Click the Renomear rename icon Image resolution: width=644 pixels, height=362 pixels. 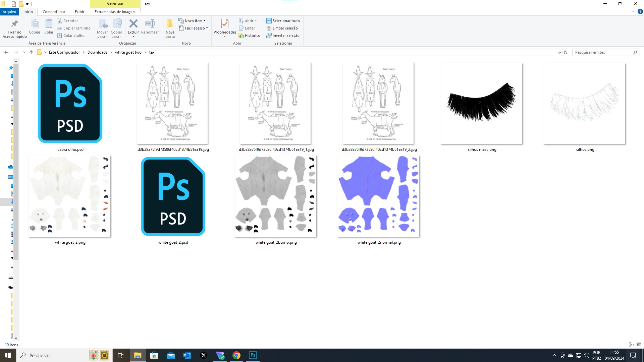tap(150, 24)
